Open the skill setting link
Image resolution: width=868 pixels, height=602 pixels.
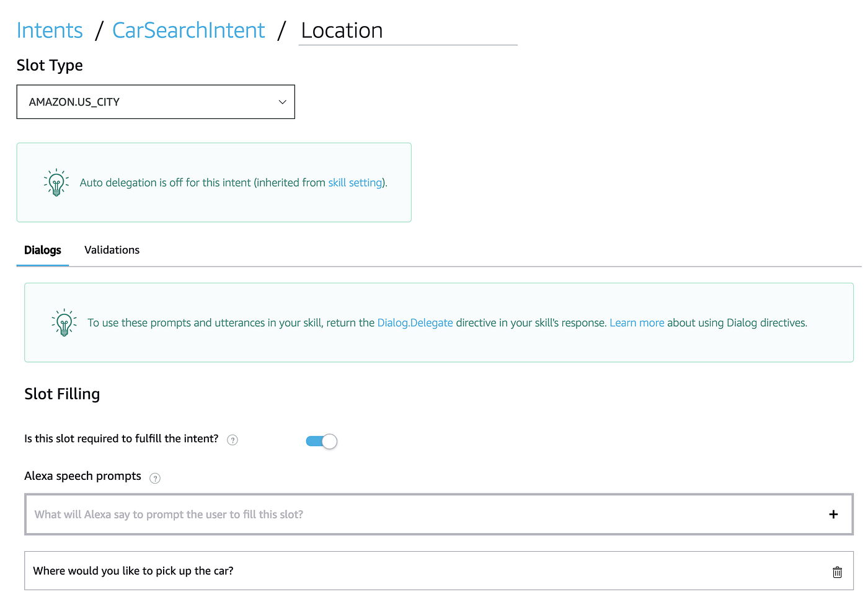(355, 182)
